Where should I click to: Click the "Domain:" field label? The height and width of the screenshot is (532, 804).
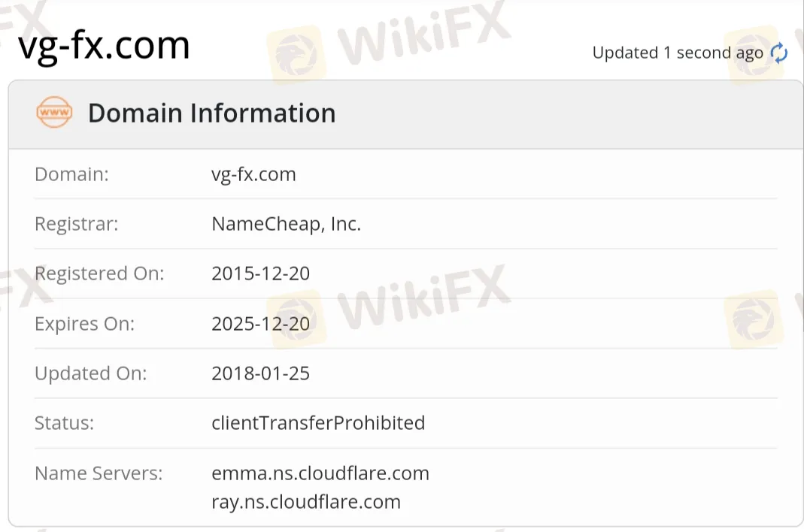[x=71, y=174]
